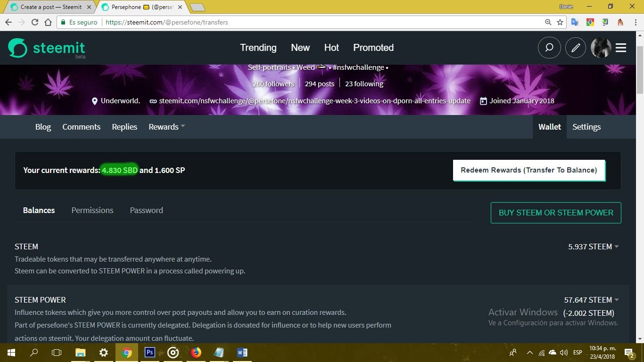Click the 4.830 SBD reward amount
The width and height of the screenshot is (644, 362).
(x=120, y=170)
